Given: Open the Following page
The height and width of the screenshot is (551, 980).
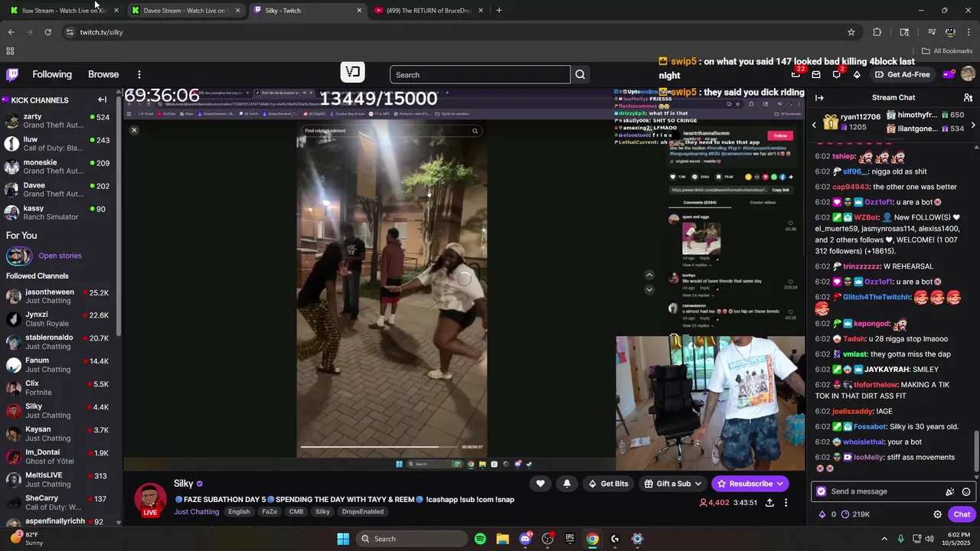Looking at the screenshot, I should [x=52, y=74].
